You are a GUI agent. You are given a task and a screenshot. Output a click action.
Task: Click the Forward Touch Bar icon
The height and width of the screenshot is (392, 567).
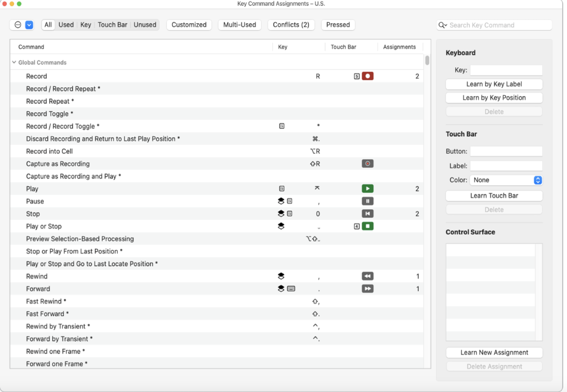click(x=367, y=289)
